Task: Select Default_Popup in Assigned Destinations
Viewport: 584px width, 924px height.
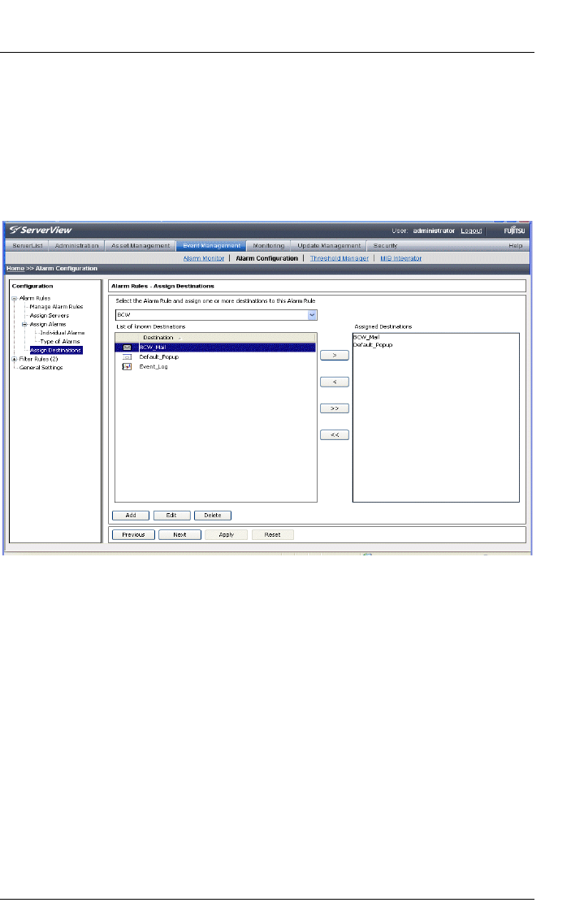Action: tap(373, 345)
